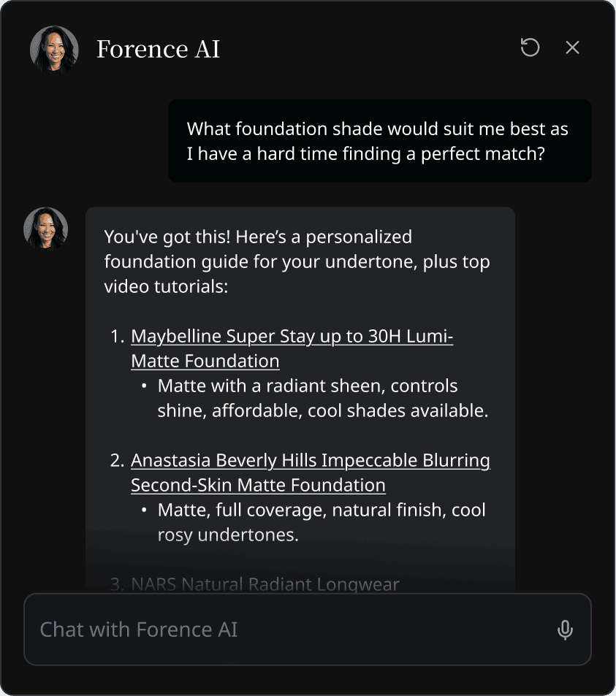Open the NARS Natural Radiant Longwear link
This screenshot has width=616, height=696.
click(x=265, y=584)
